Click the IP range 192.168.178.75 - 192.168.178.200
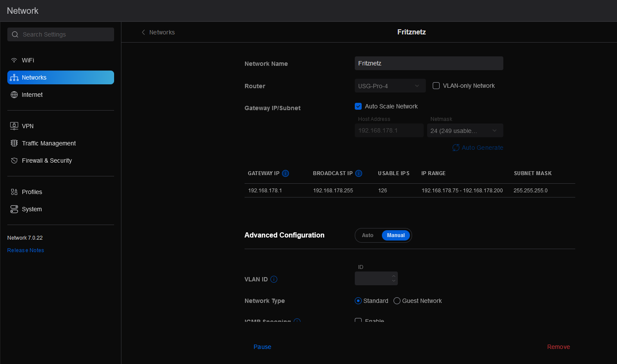617x364 pixels. click(x=462, y=191)
